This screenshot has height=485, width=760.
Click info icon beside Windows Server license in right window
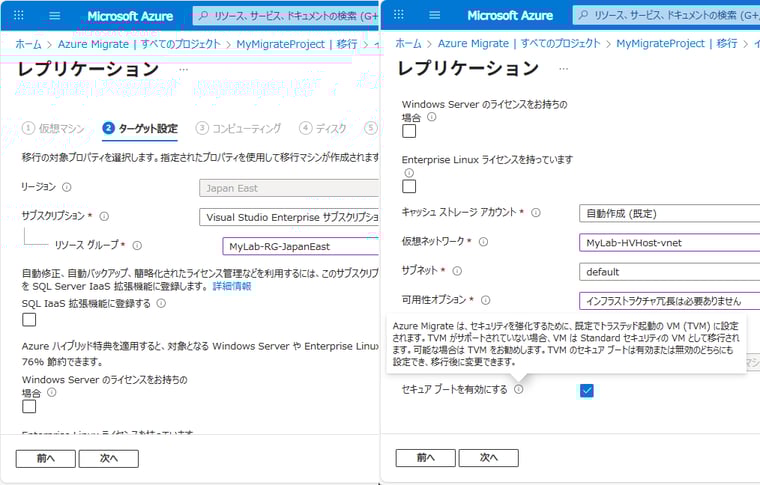[x=431, y=117]
